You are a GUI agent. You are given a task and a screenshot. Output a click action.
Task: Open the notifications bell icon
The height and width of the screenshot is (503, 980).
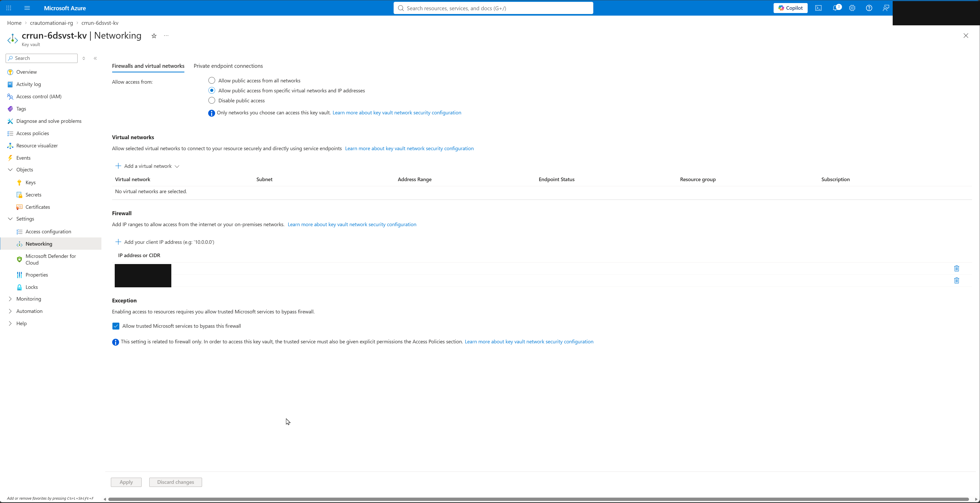836,8
